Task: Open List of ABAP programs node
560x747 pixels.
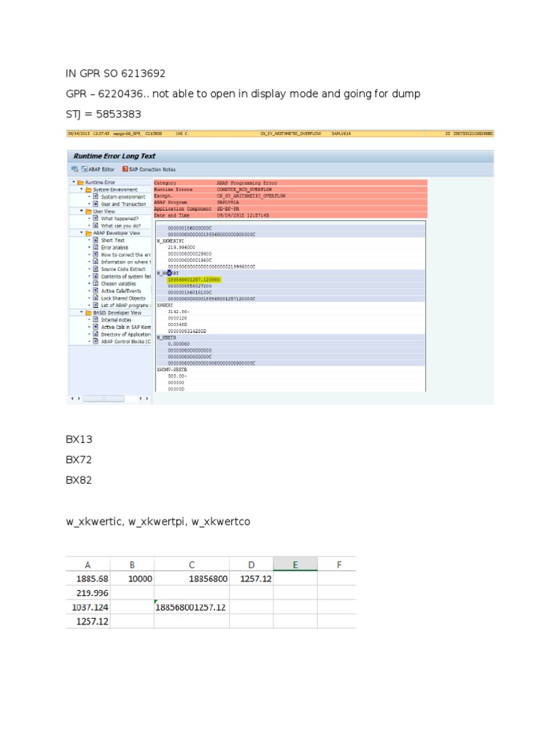Action: click(x=125, y=306)
